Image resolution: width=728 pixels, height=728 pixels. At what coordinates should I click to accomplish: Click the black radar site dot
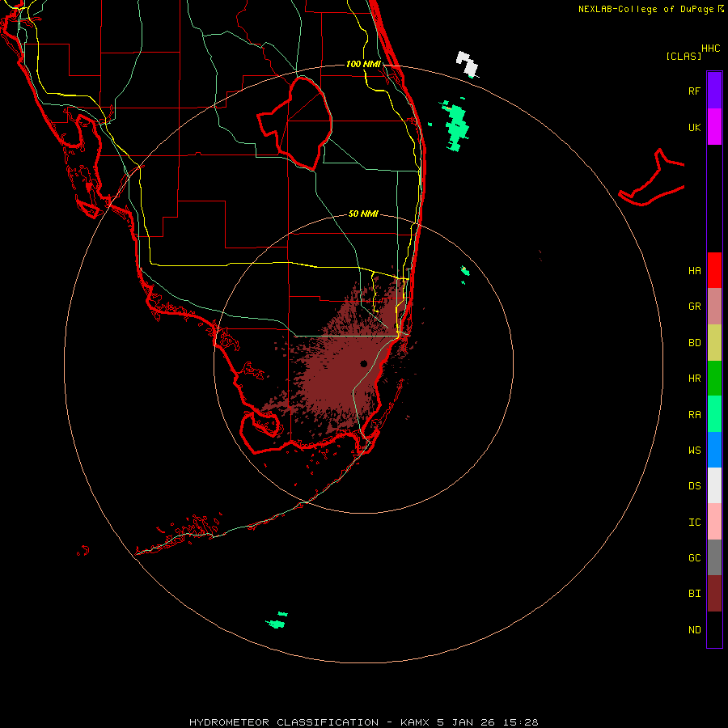pyautogui.click(x=363, y=363)
